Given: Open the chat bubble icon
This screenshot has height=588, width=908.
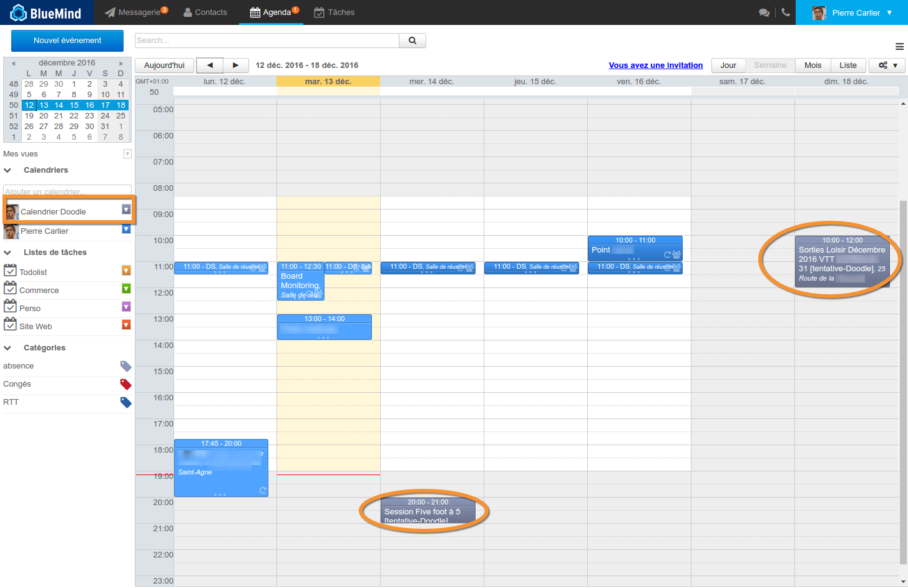Looking at the screenshot, I should [x=764, y=12].
